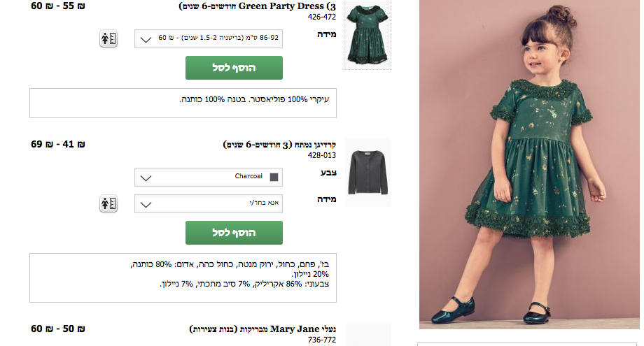Click the Green Party Dress thumbnail
The height and width of the screenshot is (346, 644).
367,34
